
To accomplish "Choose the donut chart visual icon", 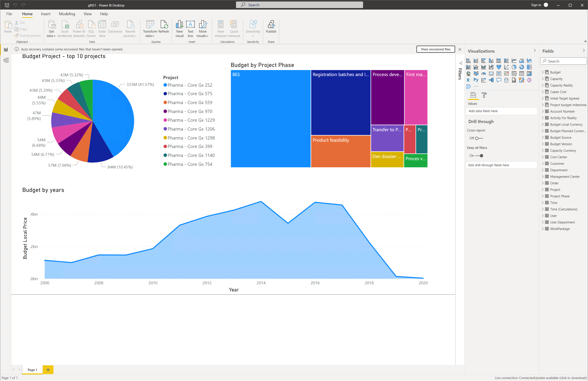I will (x=522, y=67).
